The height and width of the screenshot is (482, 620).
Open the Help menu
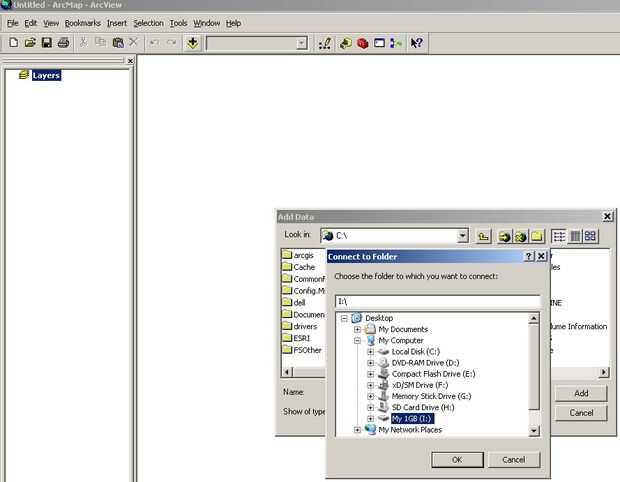click(x=233, y=23)
